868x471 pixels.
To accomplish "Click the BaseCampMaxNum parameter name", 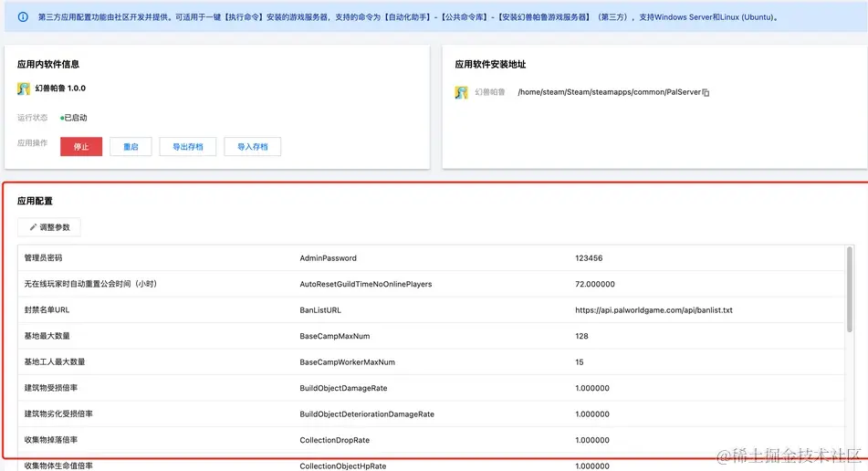I will tap(335, 337).
